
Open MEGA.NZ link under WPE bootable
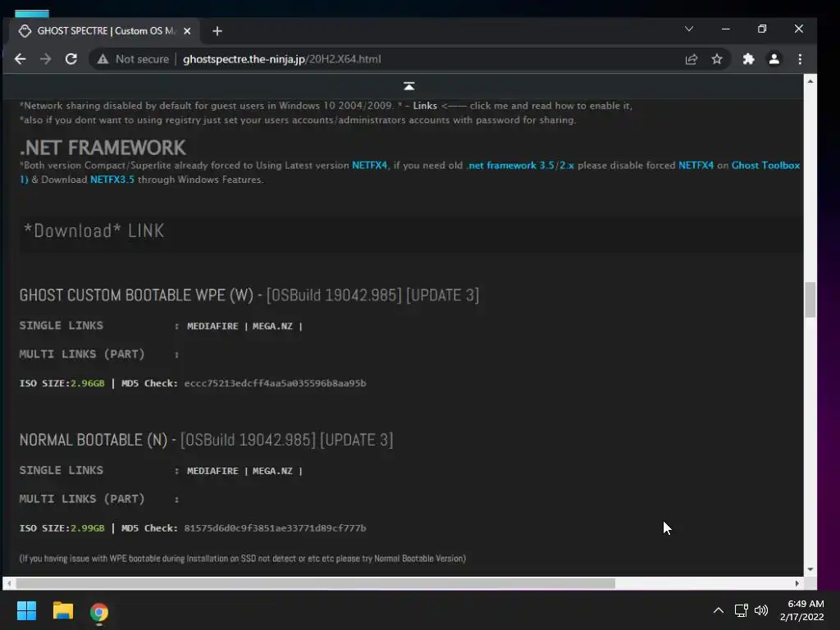(x=272, y=326)
